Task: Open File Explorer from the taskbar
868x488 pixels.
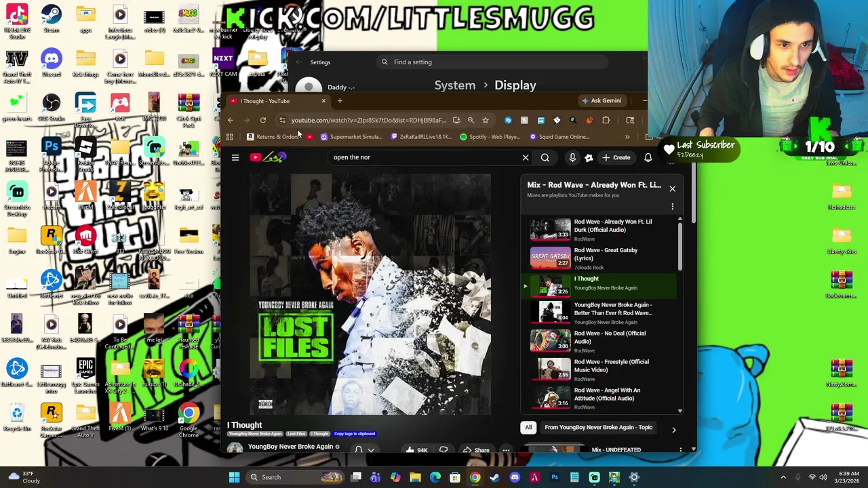Action: coord(416,477)
